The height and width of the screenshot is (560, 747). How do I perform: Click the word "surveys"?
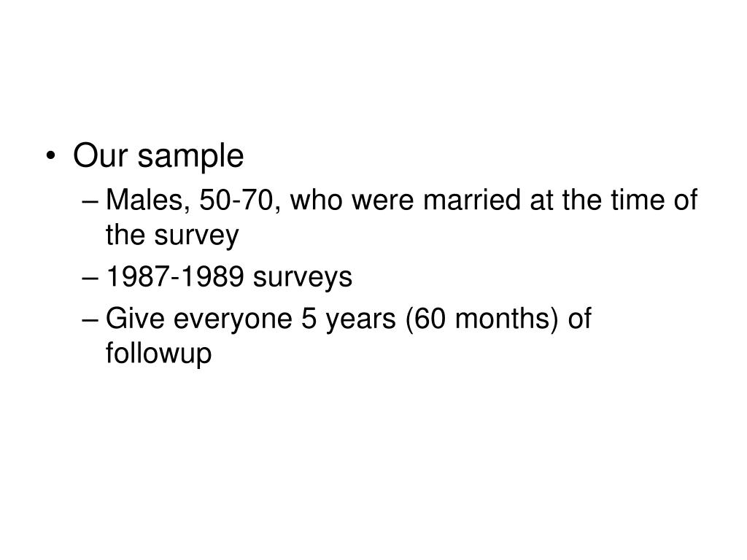click(303, 279)
